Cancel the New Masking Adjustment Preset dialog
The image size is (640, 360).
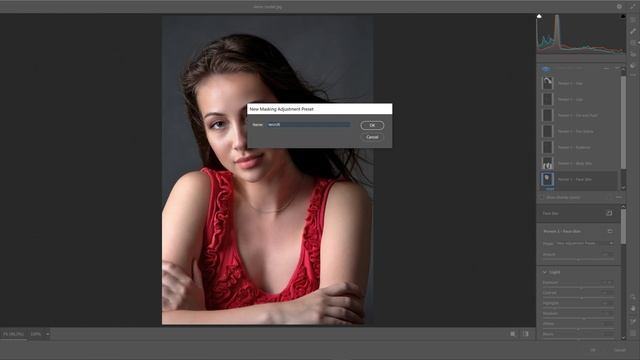point(372,137)
